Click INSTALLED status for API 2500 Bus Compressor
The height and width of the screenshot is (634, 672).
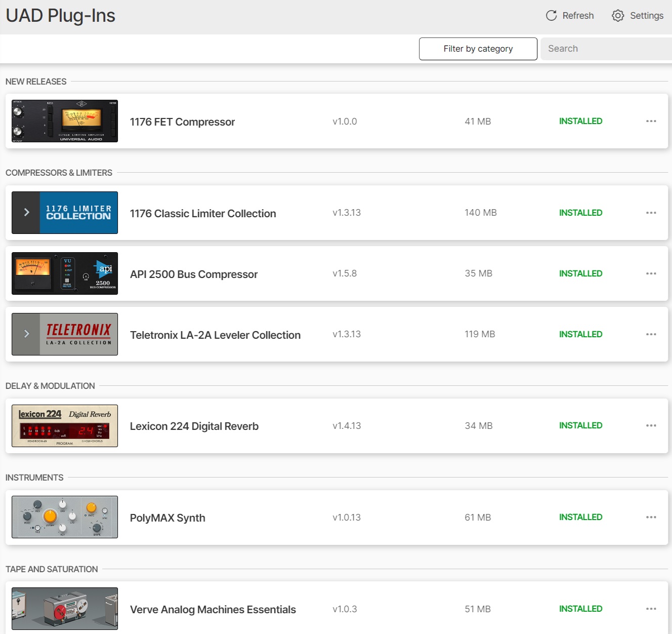tap(580, 273)
